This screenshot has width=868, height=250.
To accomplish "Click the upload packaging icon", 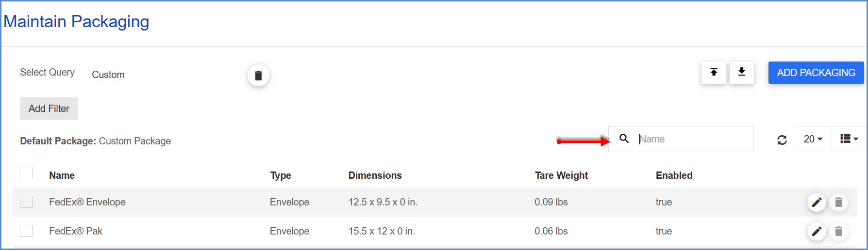I will pyautogui.click(x=713, y=73).
